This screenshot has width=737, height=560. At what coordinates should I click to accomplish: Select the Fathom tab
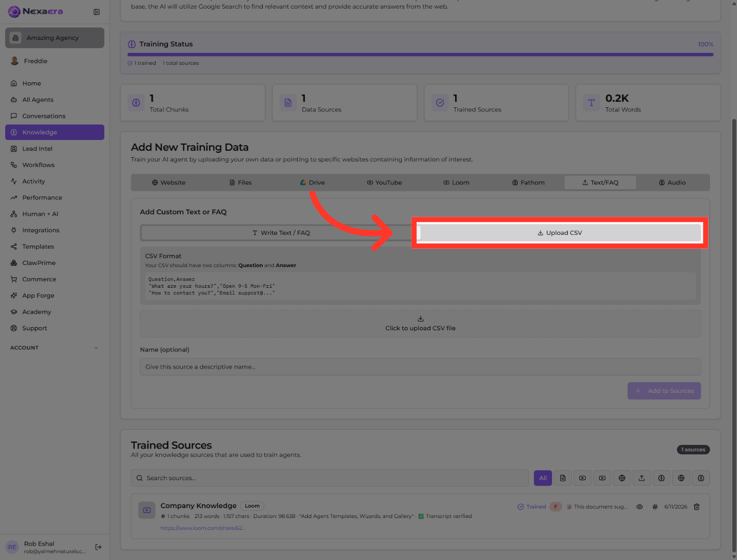tap(528, 183)
